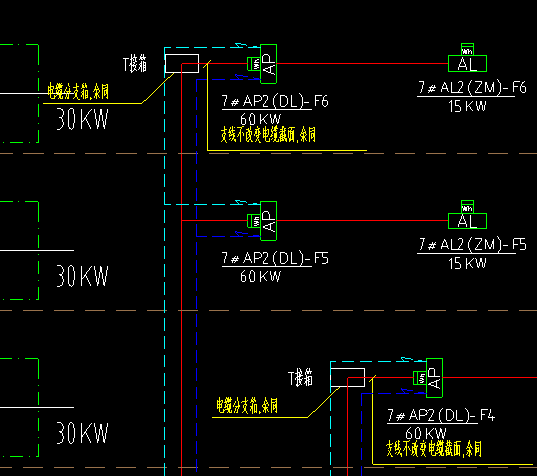The width and height of the screenshot is (537, 476).
Task: Select the AP panel symbol for 7#AP2(DL)-F5
Action: click(268, 221)
